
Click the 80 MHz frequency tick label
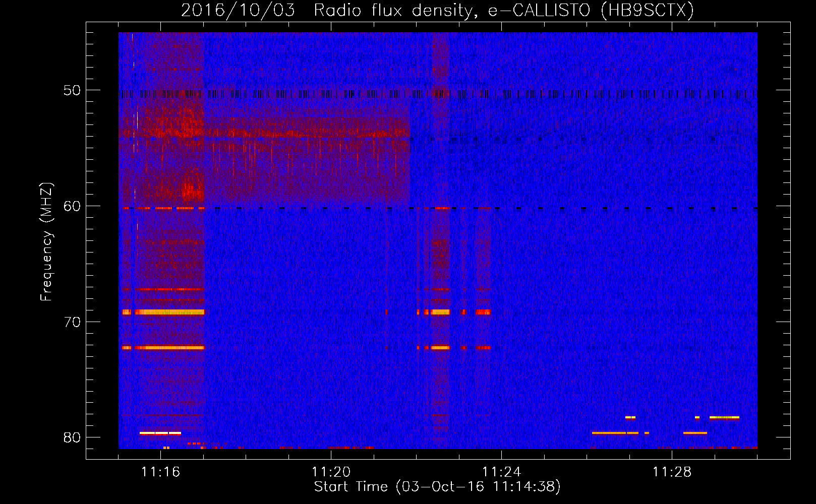pos(72,437)
